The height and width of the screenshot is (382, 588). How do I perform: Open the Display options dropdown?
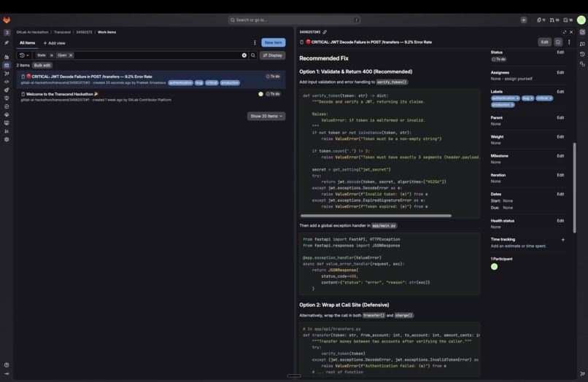(x=273, y=55)
